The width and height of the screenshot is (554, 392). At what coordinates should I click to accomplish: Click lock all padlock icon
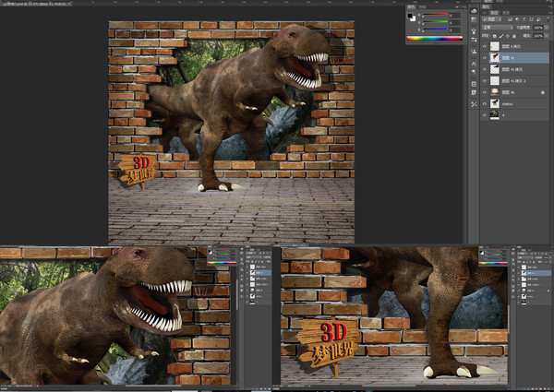514,36
